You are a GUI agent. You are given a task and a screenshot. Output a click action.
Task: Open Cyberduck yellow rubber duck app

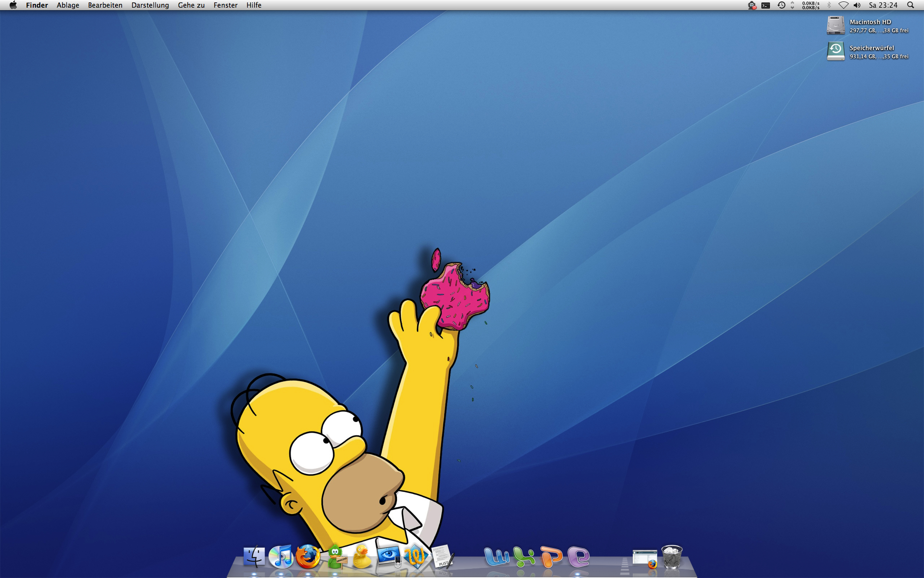(x=362, y=557)
